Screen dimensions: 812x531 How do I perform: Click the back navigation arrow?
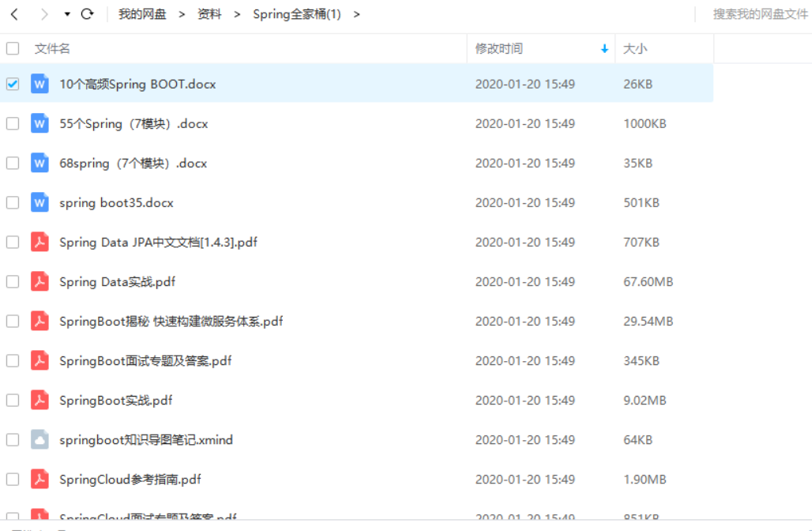(14, 13)
